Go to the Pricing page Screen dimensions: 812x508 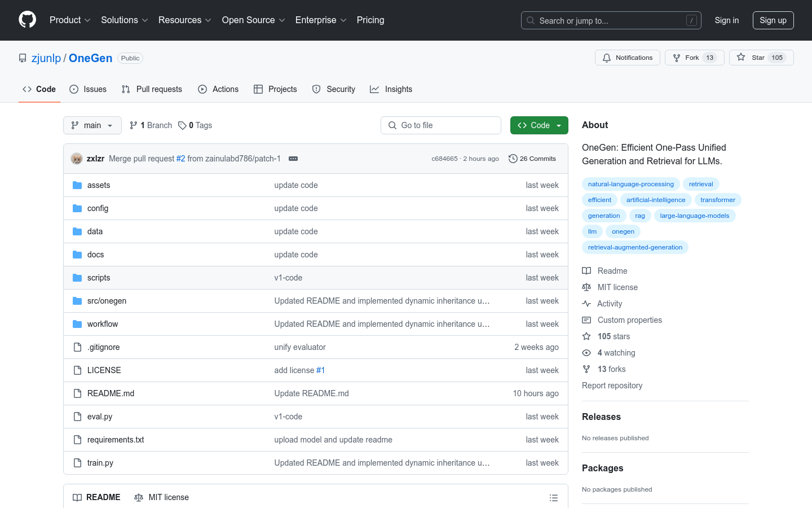[x=370, y=20]
